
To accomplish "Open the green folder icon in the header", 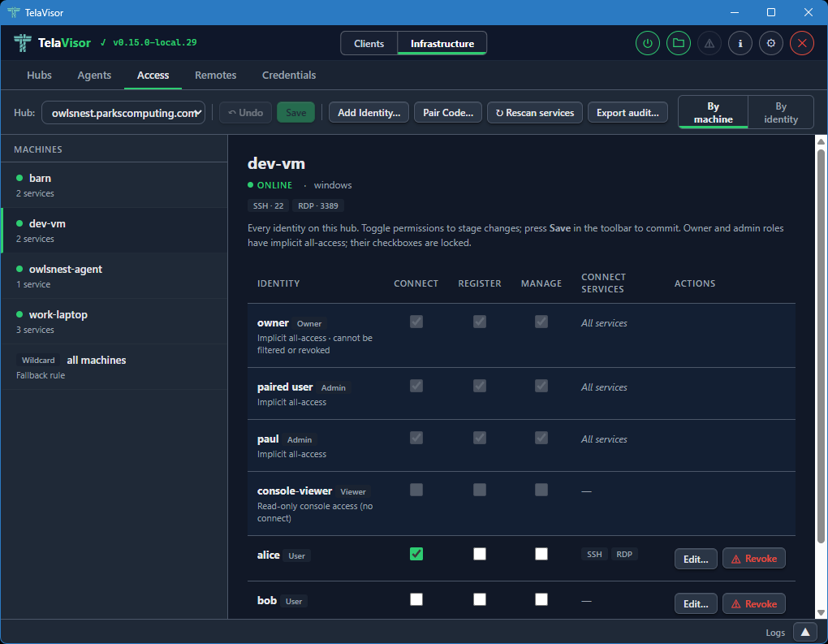I will 679,43.
